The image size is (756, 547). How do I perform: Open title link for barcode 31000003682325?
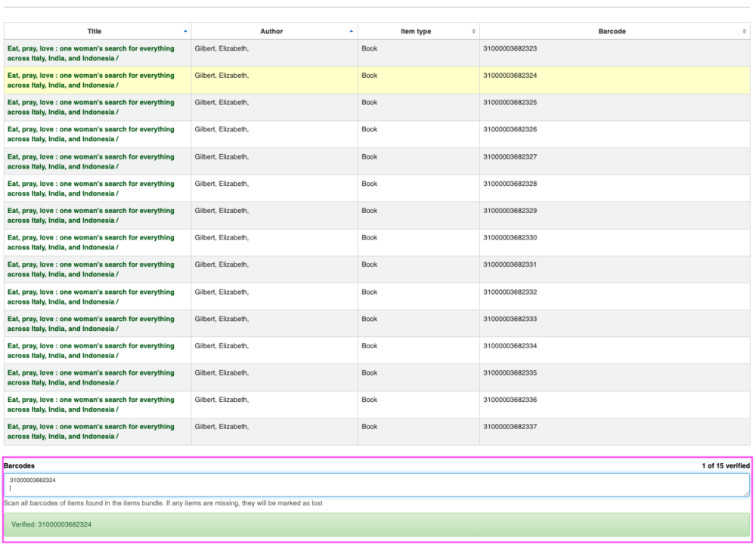pyautogui.click(x=91, y=107)
